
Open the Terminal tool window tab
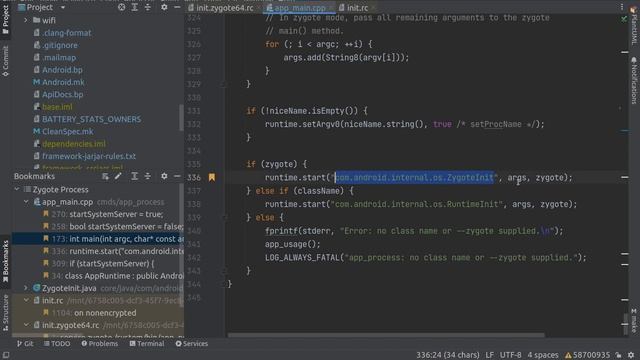147,344
